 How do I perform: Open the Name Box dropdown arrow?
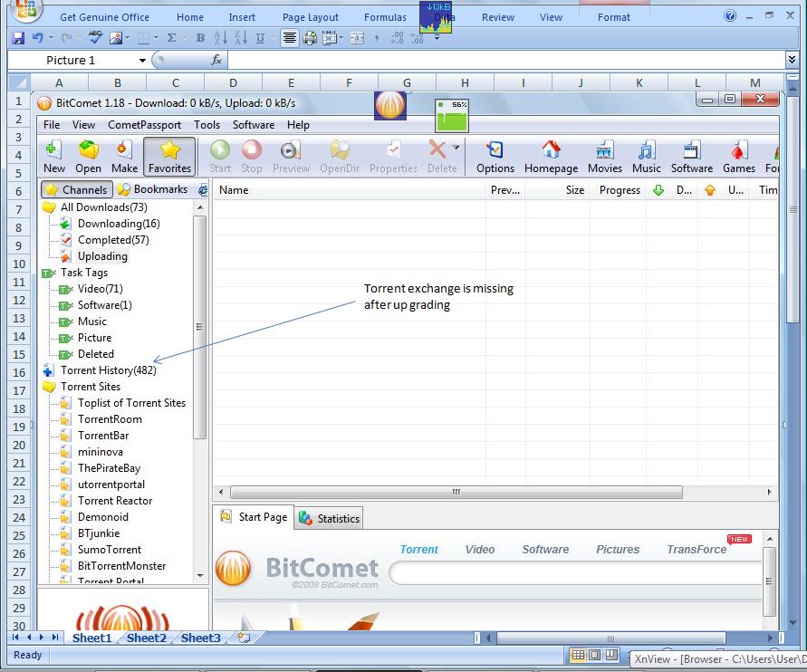pos(142,60)
